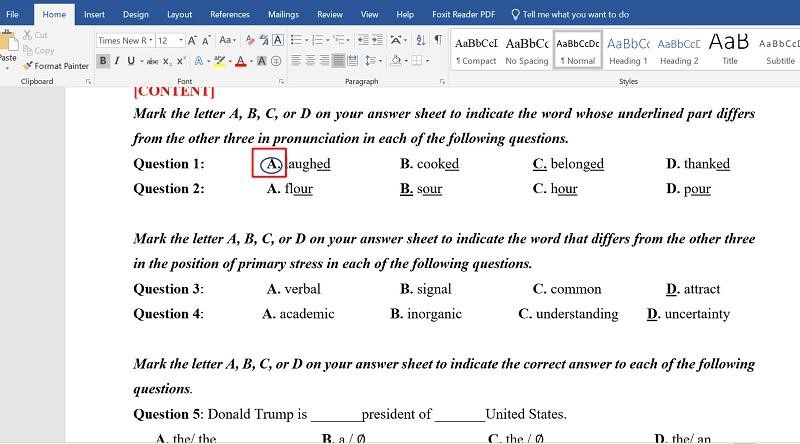Image resolution: width=800 pixels, height=444 pixels.
Task: Click the enclose characters circle icon
Action: click(x=276, y=61)
